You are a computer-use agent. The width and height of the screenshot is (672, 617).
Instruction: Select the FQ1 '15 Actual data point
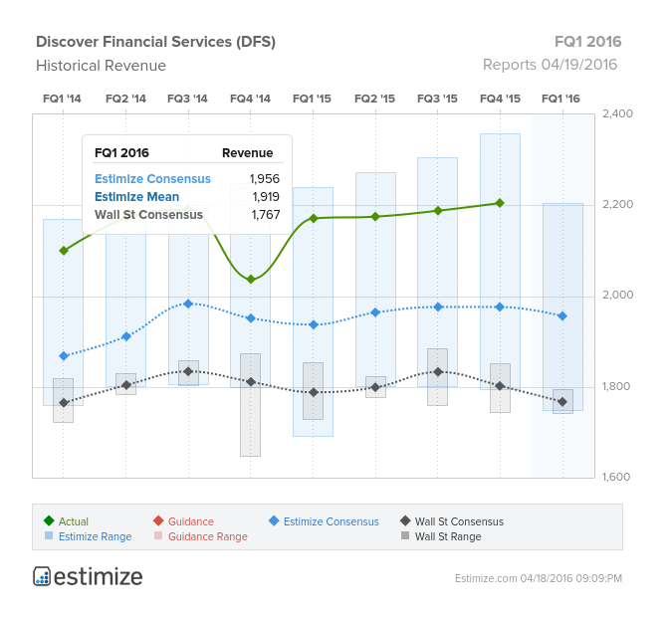(314, 218)
